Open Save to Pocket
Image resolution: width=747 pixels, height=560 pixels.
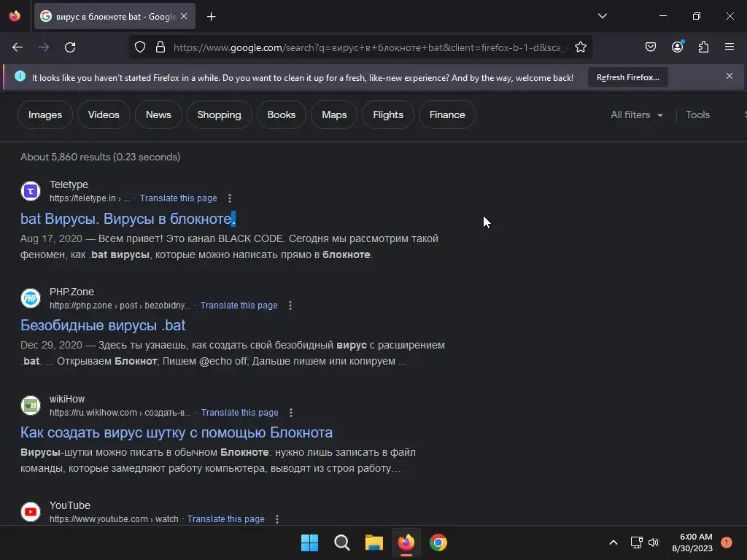[650, 47]
